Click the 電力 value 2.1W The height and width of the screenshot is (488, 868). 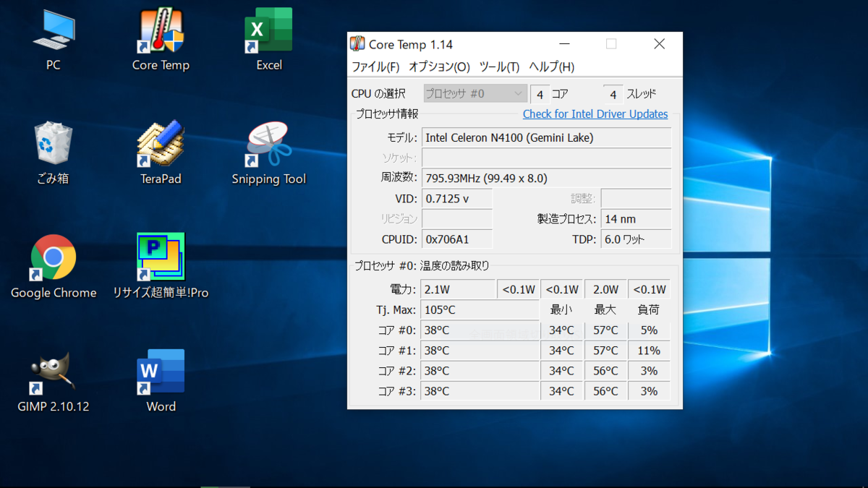(x=458, y=289)
